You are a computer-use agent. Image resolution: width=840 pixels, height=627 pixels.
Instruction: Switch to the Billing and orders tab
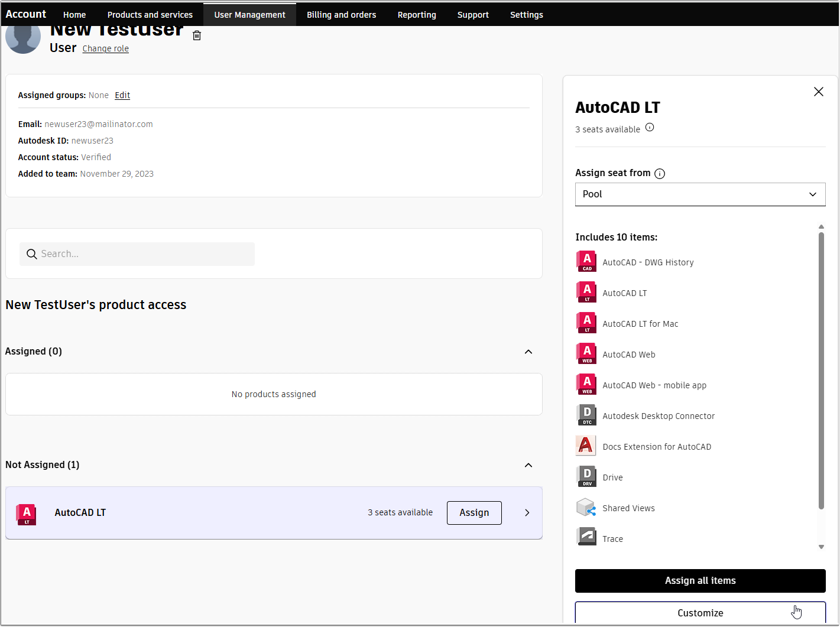(341, 14)
